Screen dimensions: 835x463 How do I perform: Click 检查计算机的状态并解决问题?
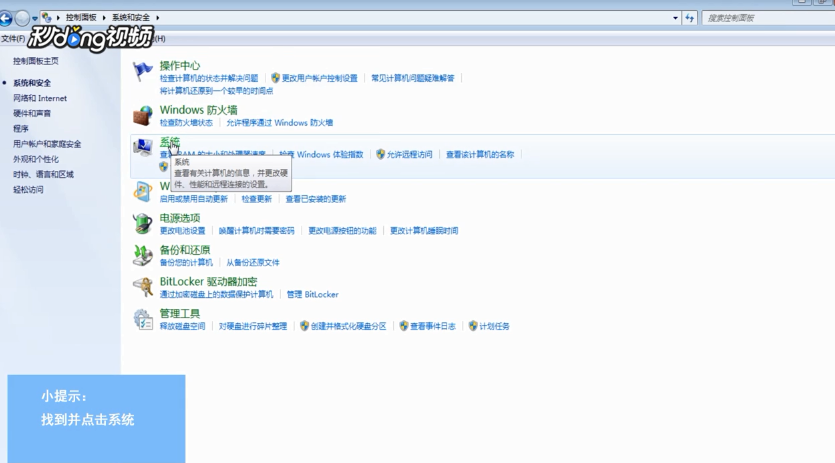tap(209, 78)
